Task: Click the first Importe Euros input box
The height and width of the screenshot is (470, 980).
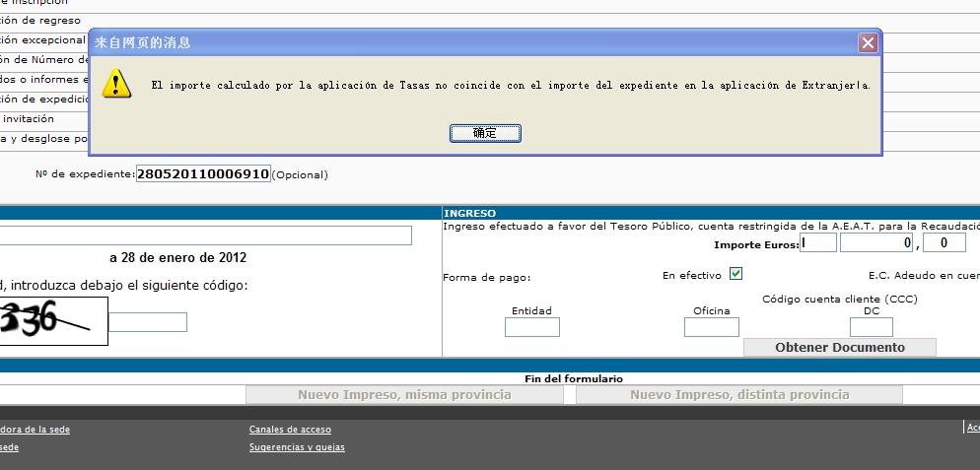Action: click(818, 242)
